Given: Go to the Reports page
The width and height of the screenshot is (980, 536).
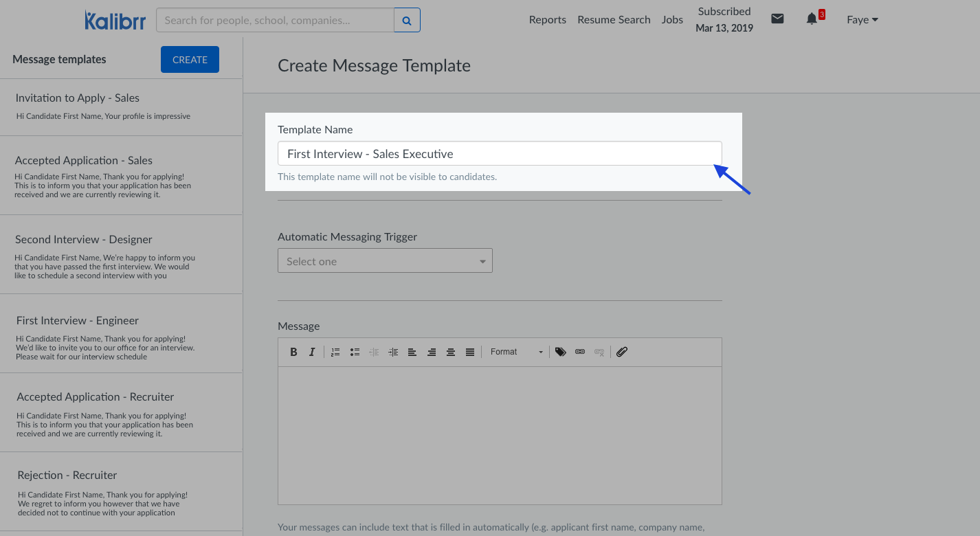Looking at the screenshot, I should point(547,20).
